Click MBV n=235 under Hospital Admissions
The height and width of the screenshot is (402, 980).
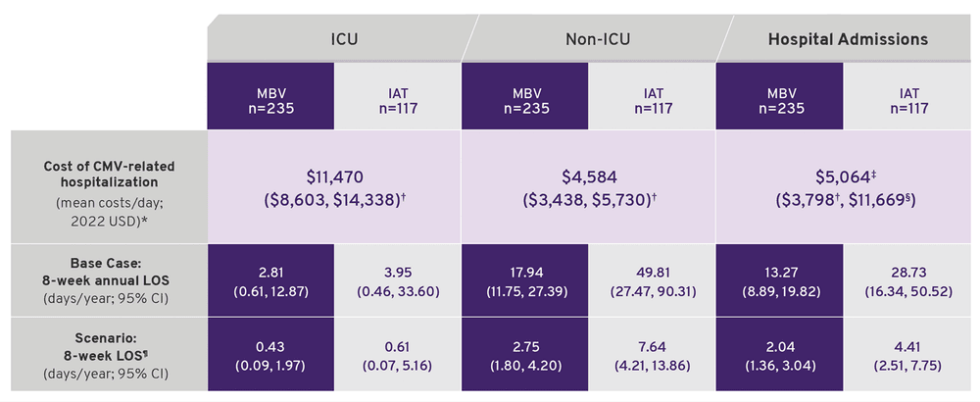pos(780,100)
